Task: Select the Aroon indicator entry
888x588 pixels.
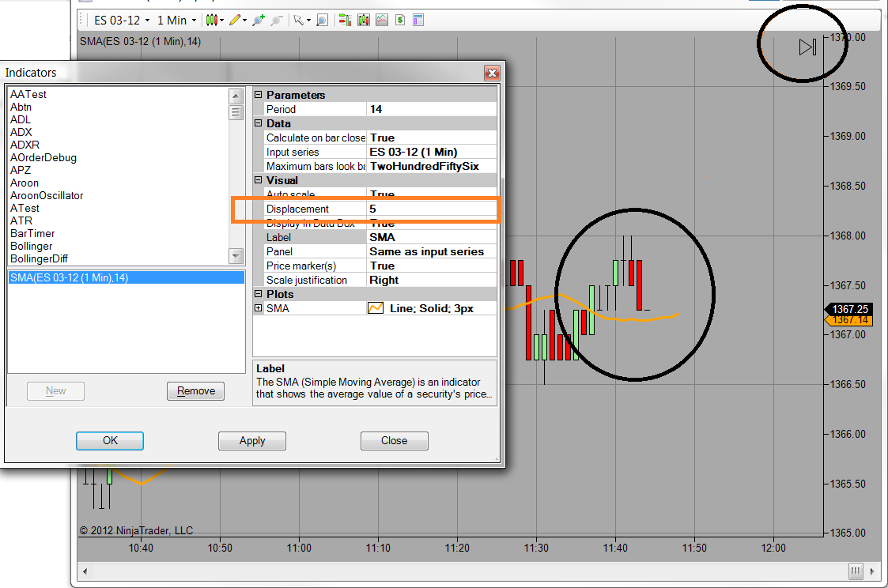Action: [25, 183]
